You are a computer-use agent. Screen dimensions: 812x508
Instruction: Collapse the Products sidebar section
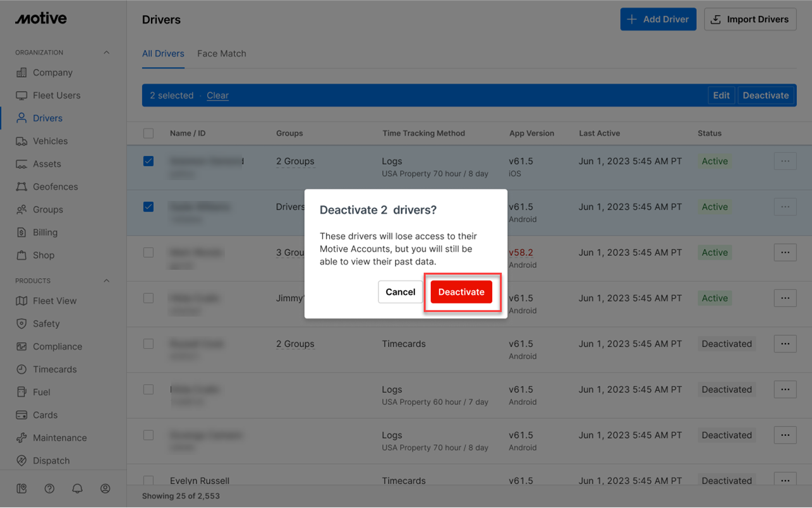(x=106, y=281)
